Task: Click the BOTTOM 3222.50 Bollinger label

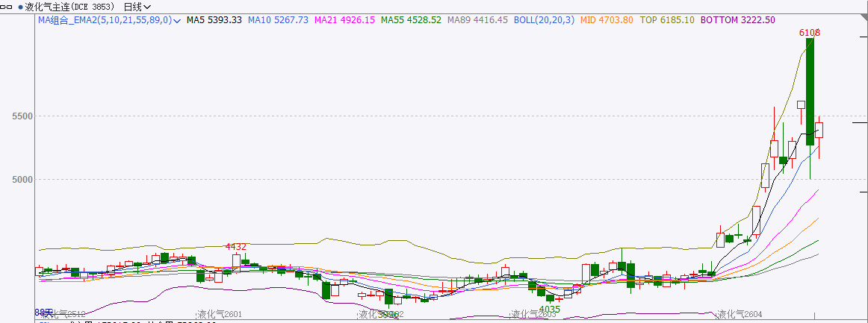Action: pos(737,20)
